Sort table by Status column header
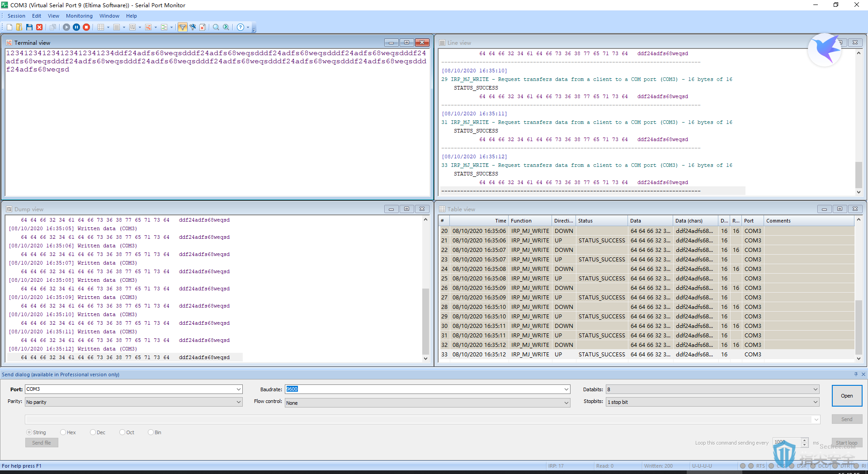The height and width of the screenshot is (474, 868). point(602,221)
